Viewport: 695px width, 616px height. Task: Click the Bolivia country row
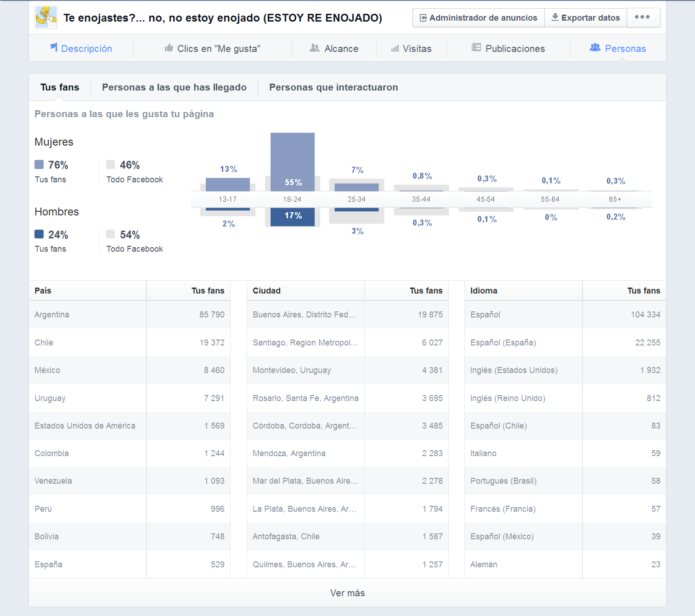pyautogui.click(x=130, y=537)
